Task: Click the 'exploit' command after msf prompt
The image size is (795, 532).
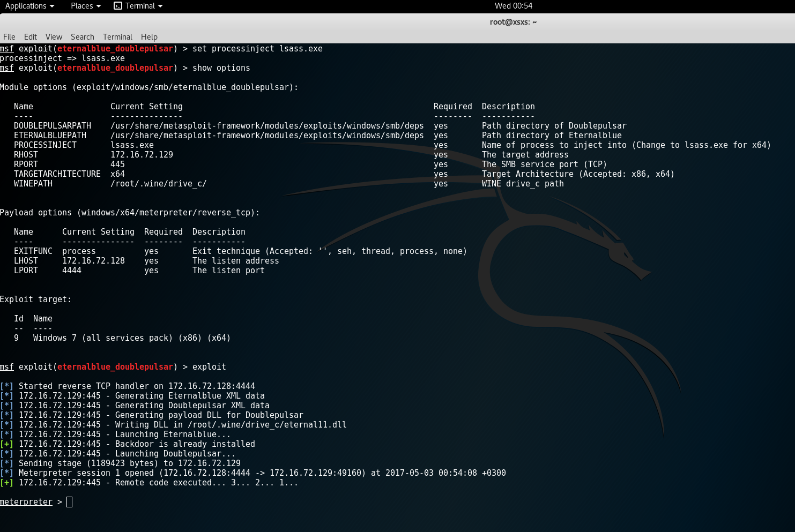Action: [x=209, y=367]
